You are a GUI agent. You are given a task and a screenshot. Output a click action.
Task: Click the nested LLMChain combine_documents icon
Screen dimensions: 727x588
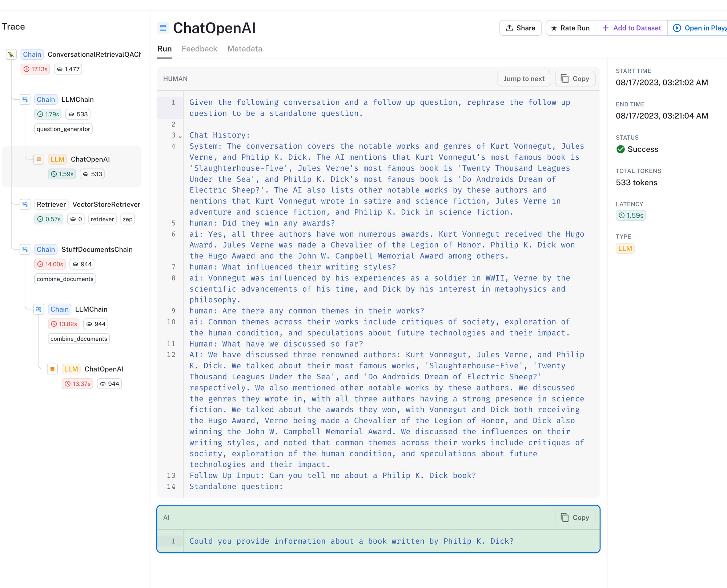[x=39, y=309]
